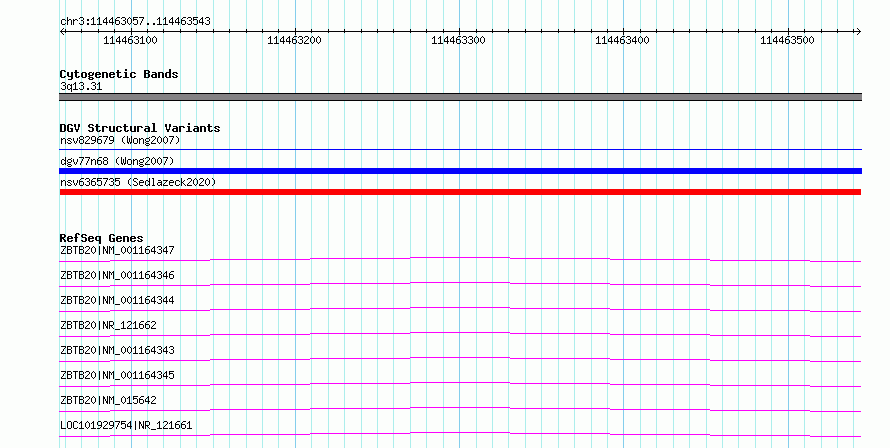Open the RefSeq Genes track title
This screenshot has height=448, width=890.
click(x=101, y=238)
